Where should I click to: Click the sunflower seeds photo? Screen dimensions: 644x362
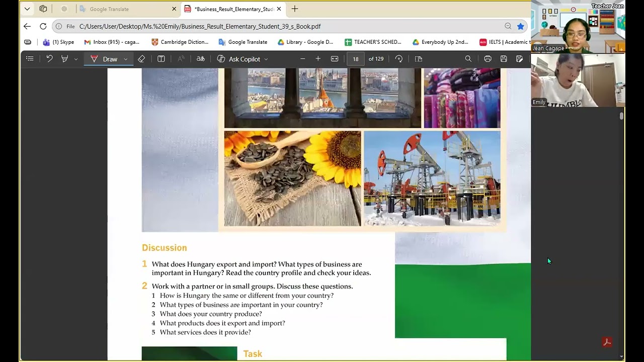point(292,178)
